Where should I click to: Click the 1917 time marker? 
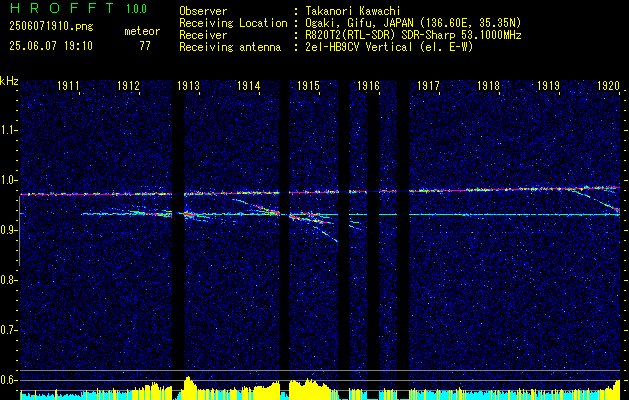point(428,86)
